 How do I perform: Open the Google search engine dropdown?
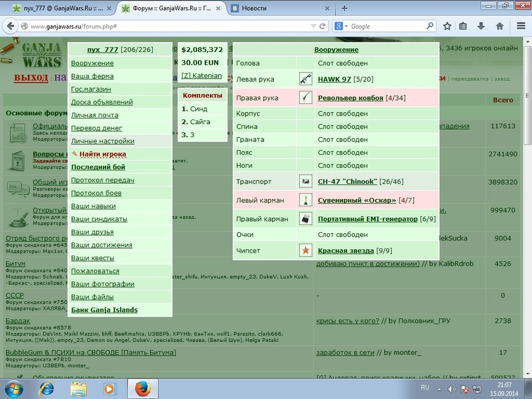[342, 26]
